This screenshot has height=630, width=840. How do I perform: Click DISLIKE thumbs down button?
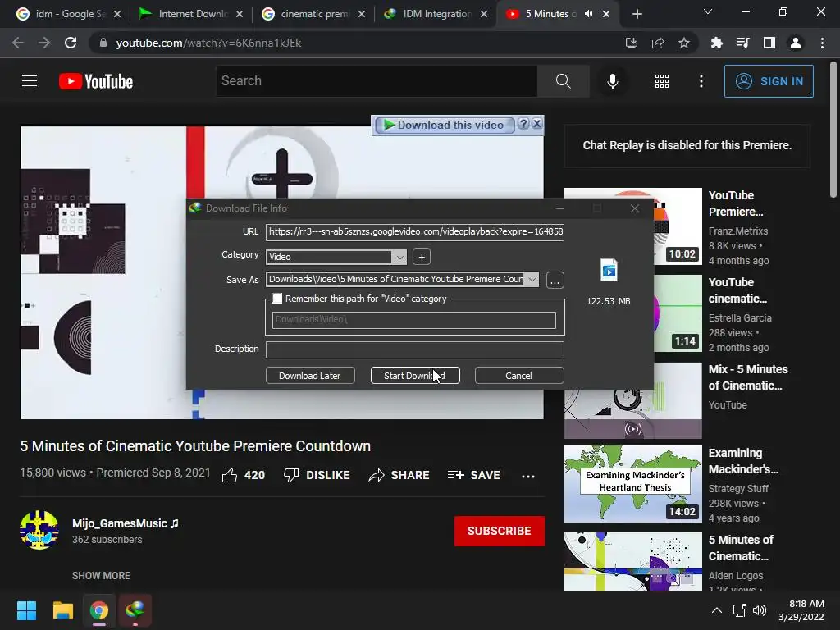tap(317, 475)
